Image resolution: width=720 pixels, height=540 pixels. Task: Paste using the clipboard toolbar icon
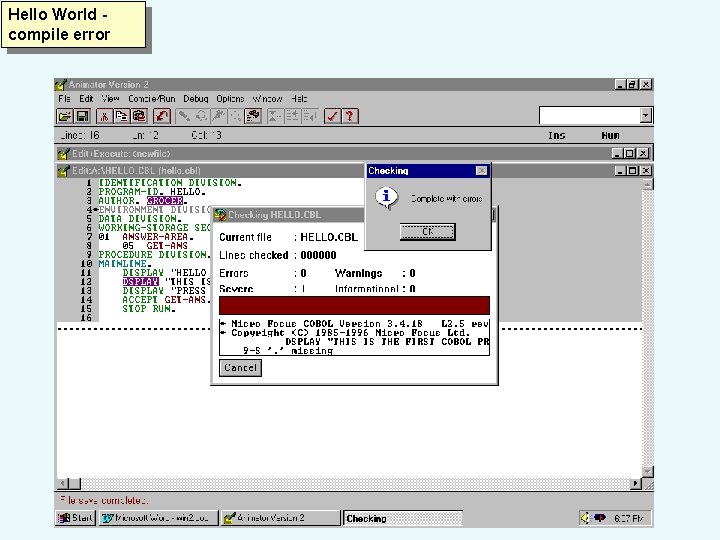point(139,116)
